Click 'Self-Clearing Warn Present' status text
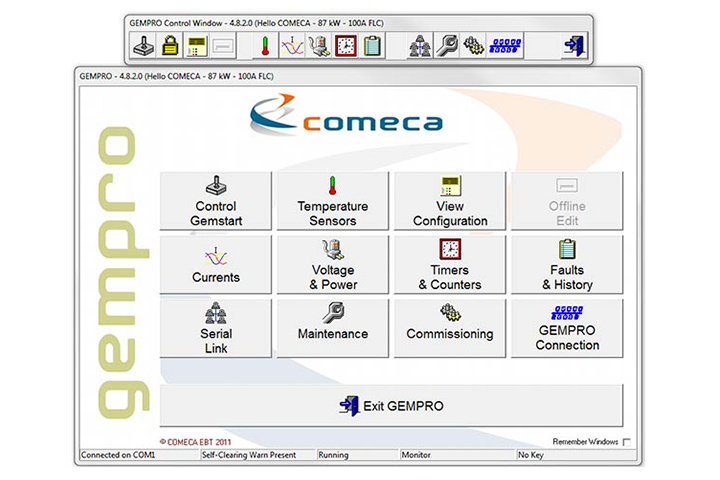720x480 pixels. pos(249,455)
